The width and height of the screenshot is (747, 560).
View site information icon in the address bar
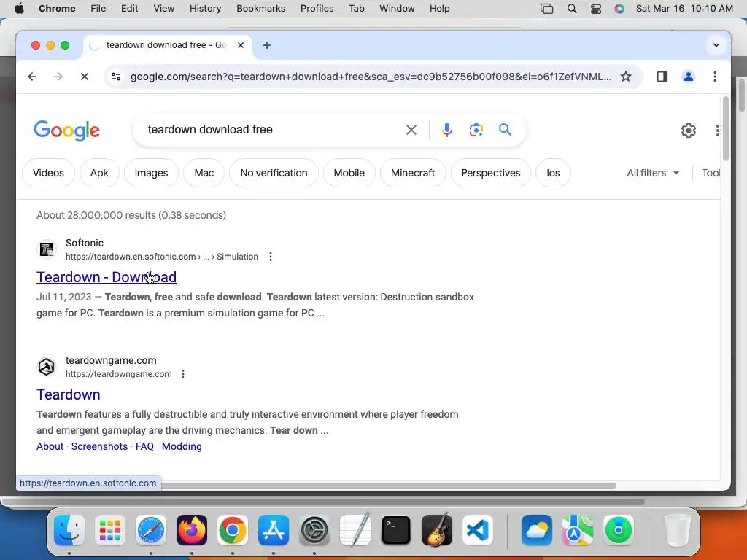[116, 77]
